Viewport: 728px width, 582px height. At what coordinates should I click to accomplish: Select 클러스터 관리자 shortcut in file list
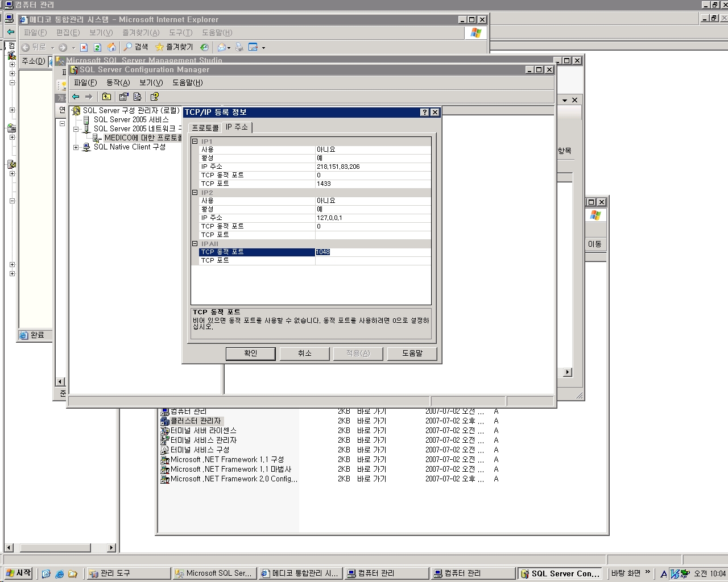click(191, 421)
